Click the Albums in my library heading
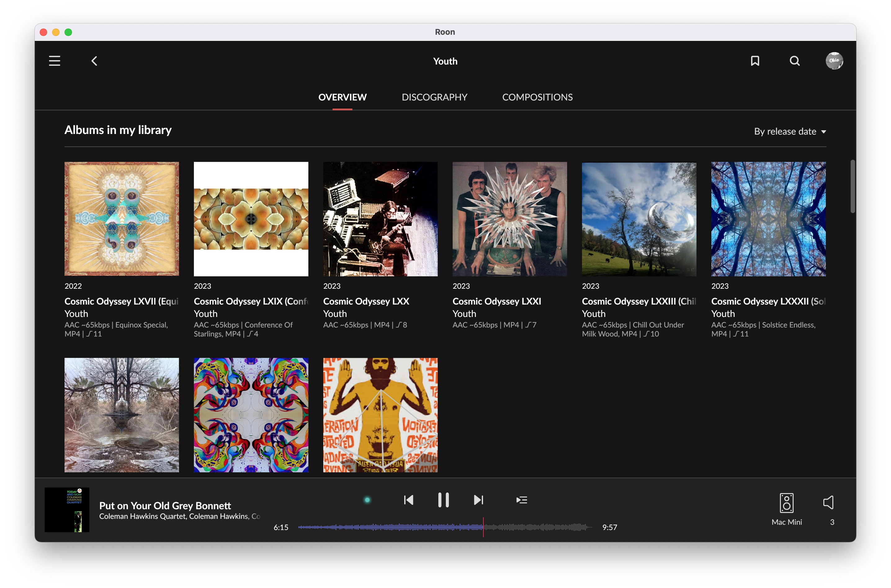 point(118,130)
